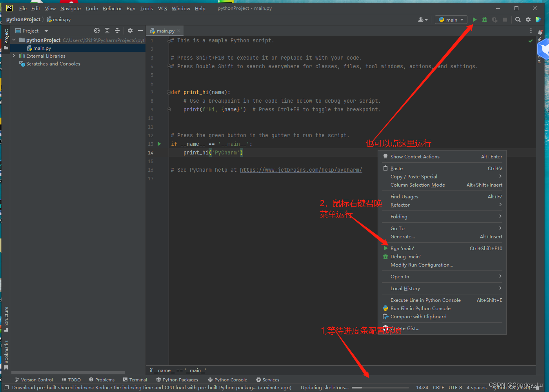Screen dimensions: 549x392
Task: Open Project panel options gear
Action: [130, 31]
